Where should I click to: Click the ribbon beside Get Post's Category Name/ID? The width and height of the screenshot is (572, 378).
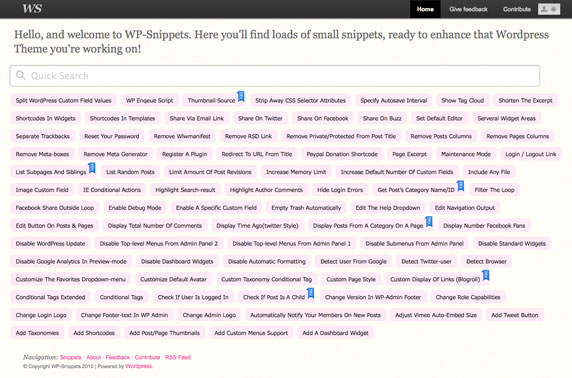point(461,186)
